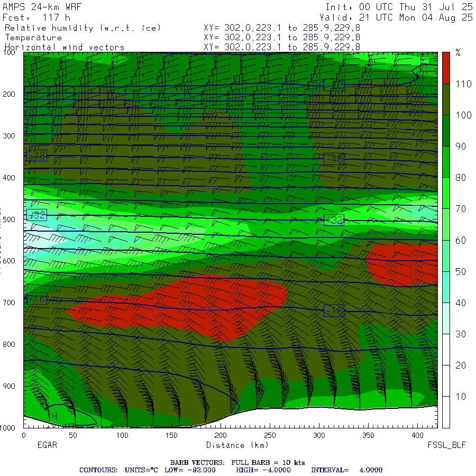
Task: Click the '10' colorbar tick label
Action: (461, 397)
